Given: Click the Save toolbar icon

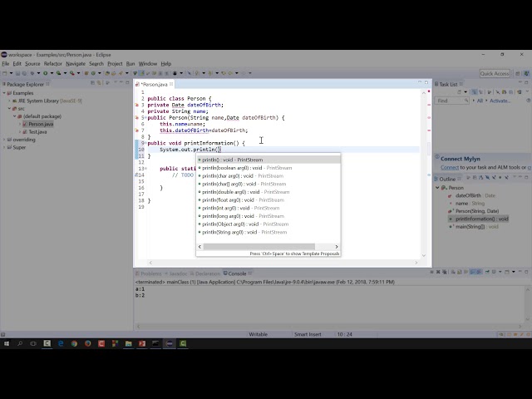Looking at the screenshot, I should click(17, 73).
